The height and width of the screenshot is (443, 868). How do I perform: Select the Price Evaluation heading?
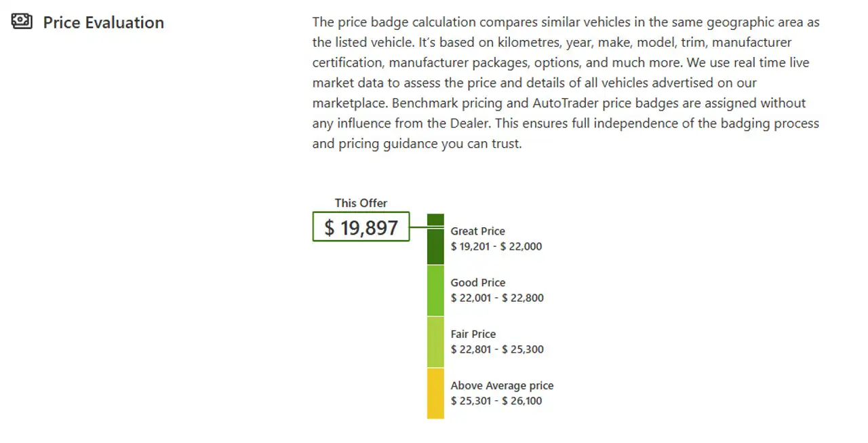coord(104,22)
